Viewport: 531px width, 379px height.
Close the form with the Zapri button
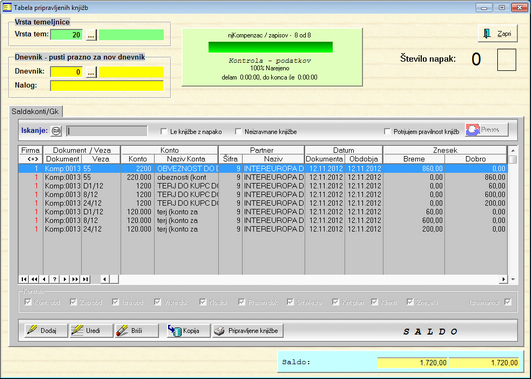[498, 34]
